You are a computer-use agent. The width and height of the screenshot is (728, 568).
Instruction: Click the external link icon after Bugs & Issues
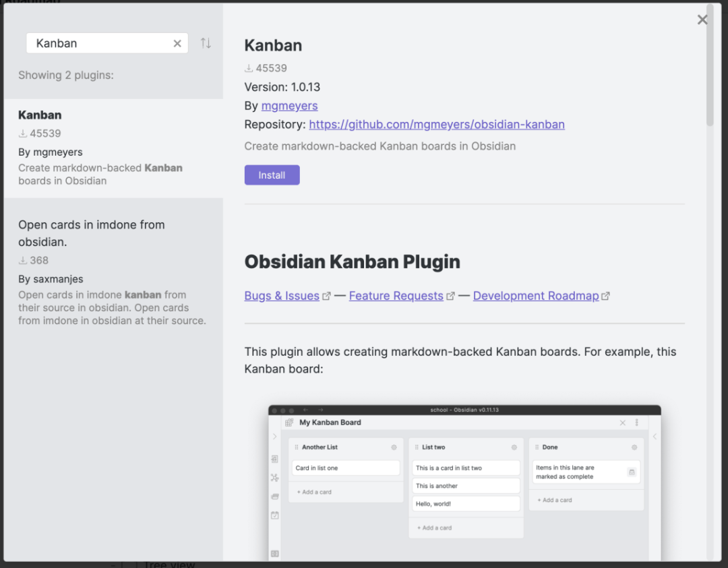[326, 296]
